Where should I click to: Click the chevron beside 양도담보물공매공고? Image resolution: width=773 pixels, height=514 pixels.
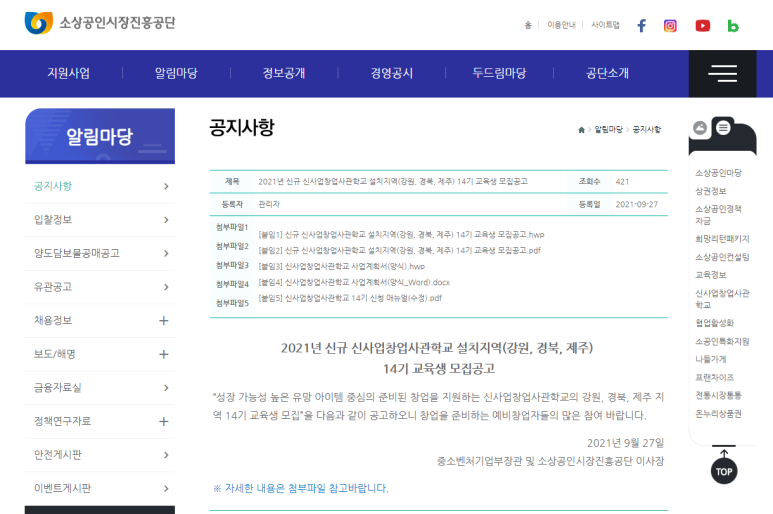click(166, 253)
